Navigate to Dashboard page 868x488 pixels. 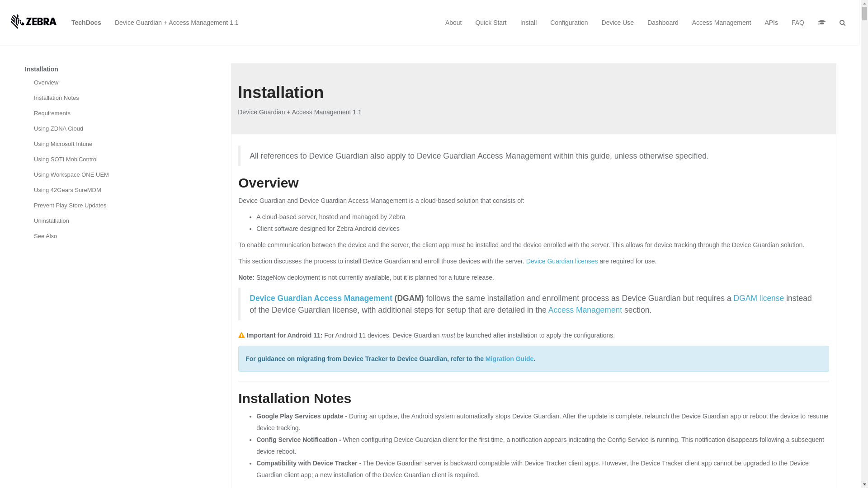pyautogui.click(x=663, y=23)
